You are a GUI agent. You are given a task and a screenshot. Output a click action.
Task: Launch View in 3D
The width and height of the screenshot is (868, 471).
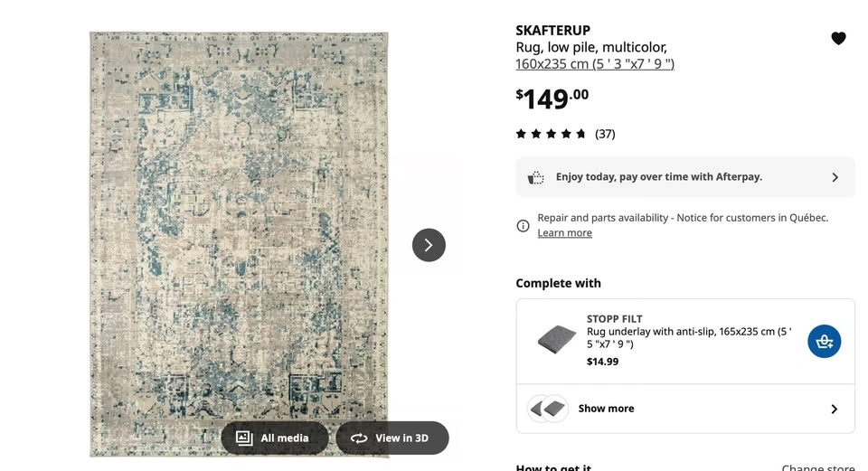392,438
